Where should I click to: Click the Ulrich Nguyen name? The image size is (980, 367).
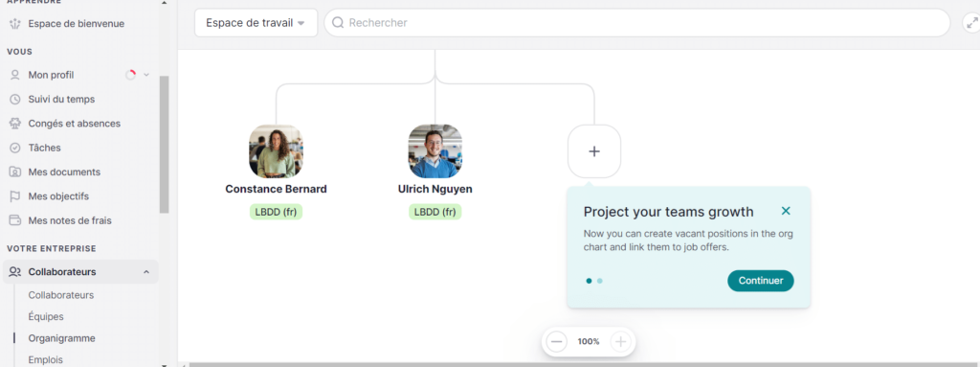point(435,189)
